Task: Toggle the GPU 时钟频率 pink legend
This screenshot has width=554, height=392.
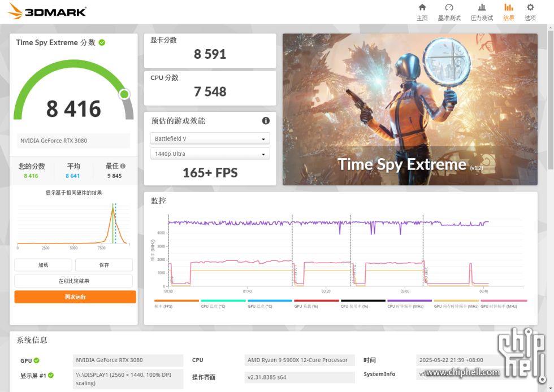Action: (504, 303)
